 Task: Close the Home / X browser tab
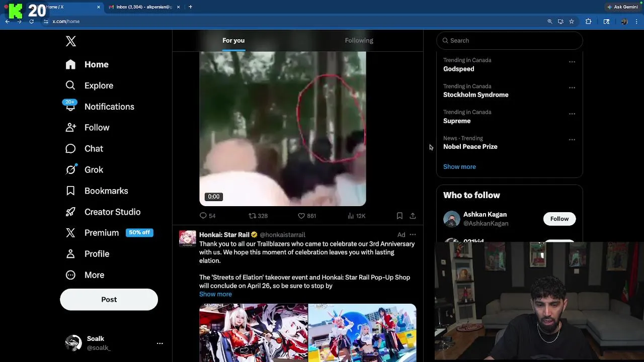coord(98,7)
